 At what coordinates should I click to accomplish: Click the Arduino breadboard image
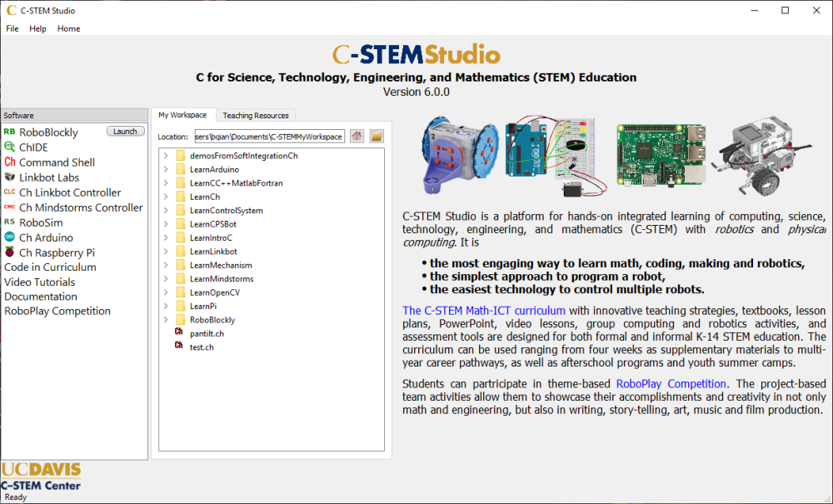coord(556,156)
